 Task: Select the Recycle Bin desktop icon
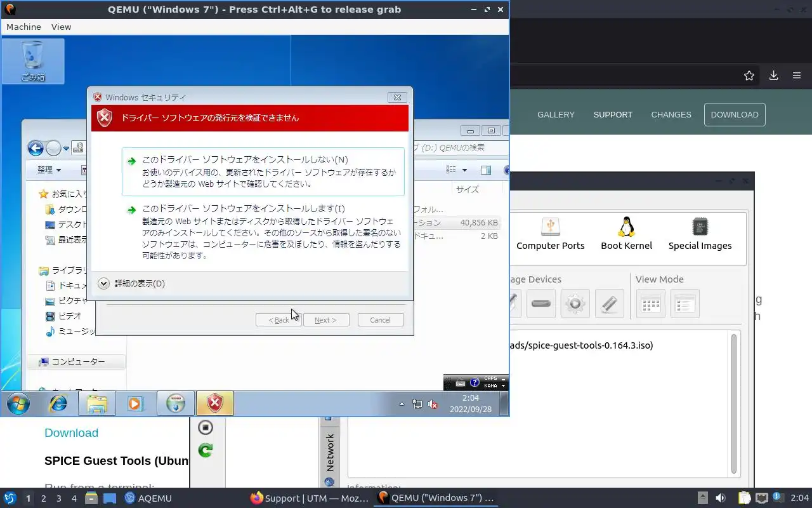[x=33, y=61]
